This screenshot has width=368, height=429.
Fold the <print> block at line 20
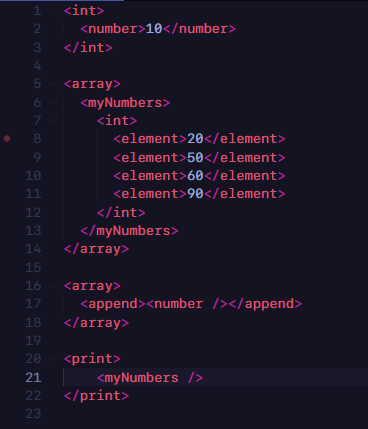click(x=54, y=359)
